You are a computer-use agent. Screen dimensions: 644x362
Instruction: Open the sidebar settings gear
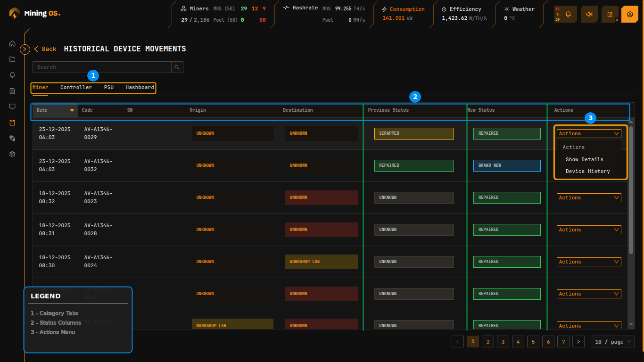[12, 154]
